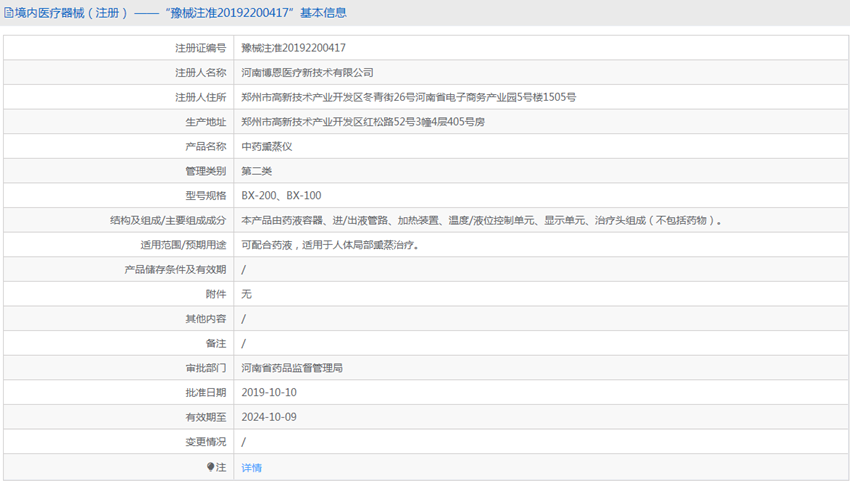Click the 注册人名称 label
The image size is (850, 485).
click(201, 73)
